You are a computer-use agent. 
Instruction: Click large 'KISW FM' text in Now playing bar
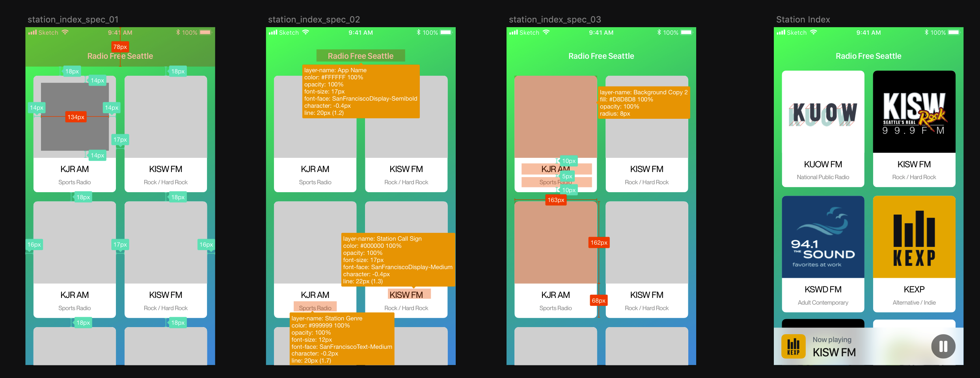[x=834, y=352]
